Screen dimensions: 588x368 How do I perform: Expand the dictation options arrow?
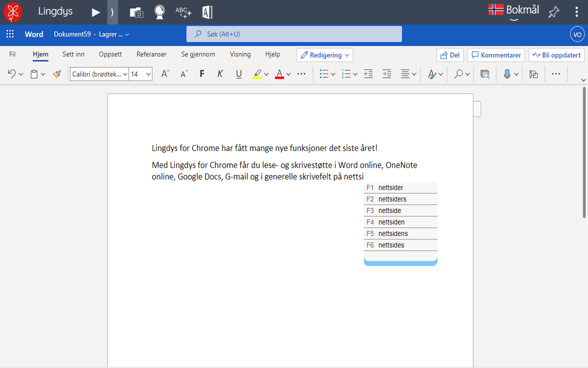[x=516, y=74]
